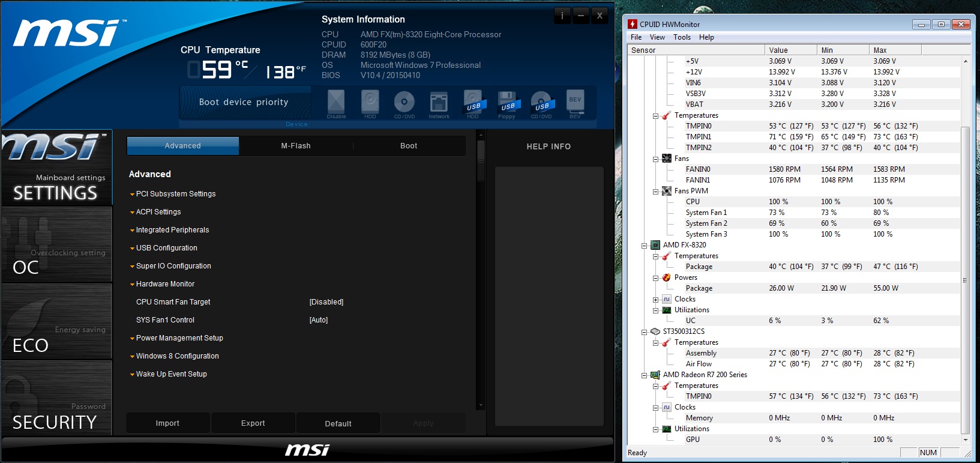This screenshot has height=463, width=980.
Task: Open the OC overclocking setting panel
Action: (57, 244)
